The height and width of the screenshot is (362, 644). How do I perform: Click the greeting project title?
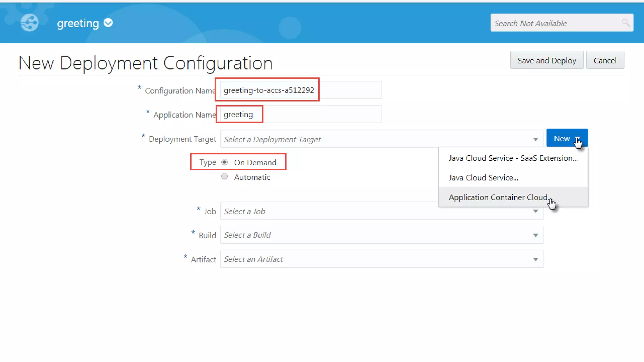pos(78,23)
